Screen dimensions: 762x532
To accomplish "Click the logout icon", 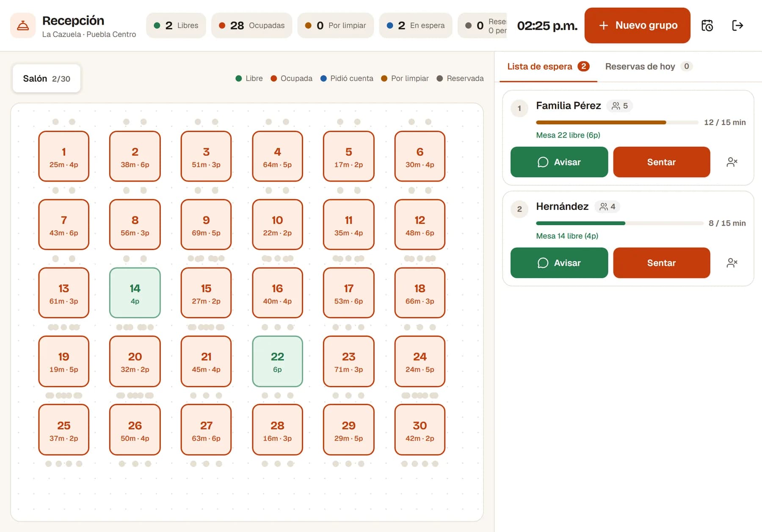I will (x=737, y=25).
